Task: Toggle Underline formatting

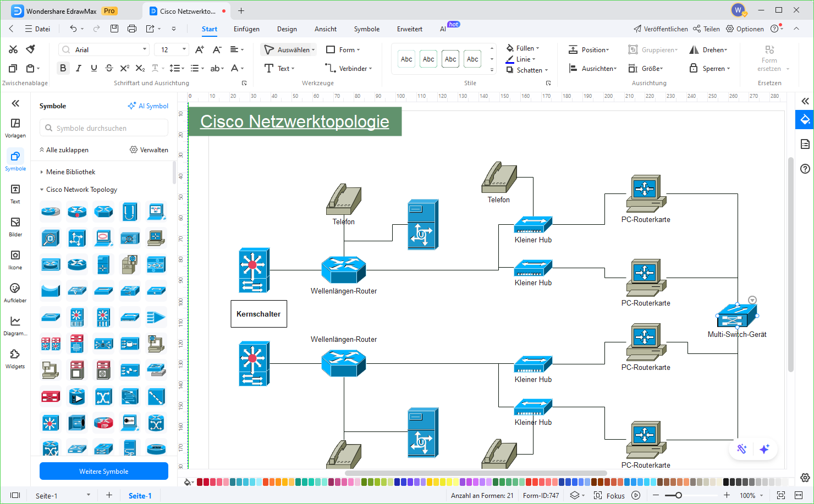Action: point(94,68)
